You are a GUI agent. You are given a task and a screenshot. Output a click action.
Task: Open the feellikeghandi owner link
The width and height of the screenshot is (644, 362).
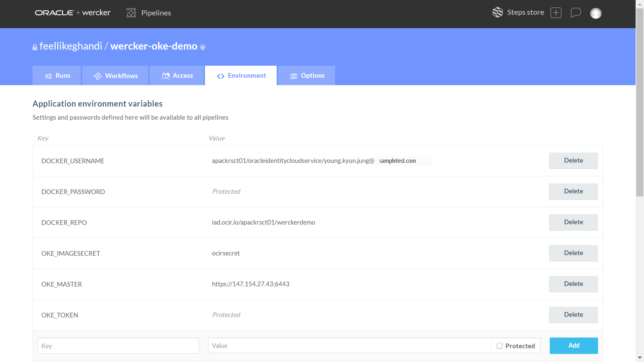click(x=71, y=46)
